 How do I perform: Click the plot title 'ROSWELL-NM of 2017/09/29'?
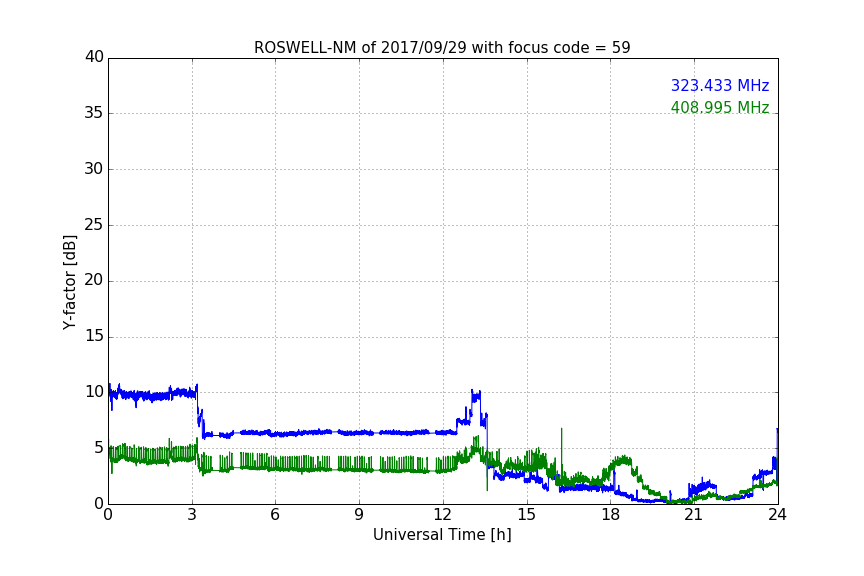[360, 48]
